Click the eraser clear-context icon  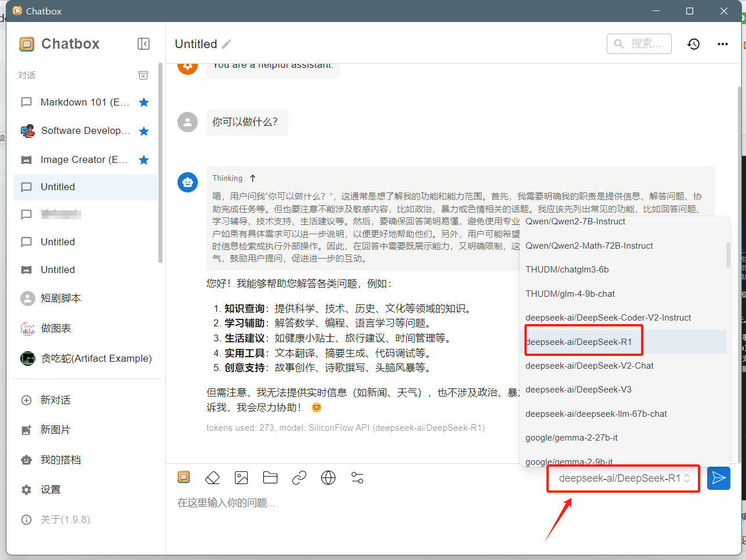tap(212, 478)
